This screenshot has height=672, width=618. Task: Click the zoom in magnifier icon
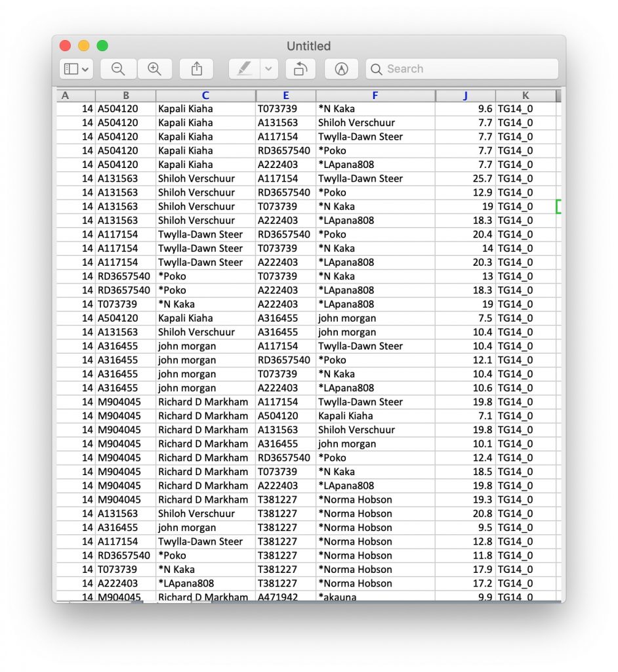point(154,69)
